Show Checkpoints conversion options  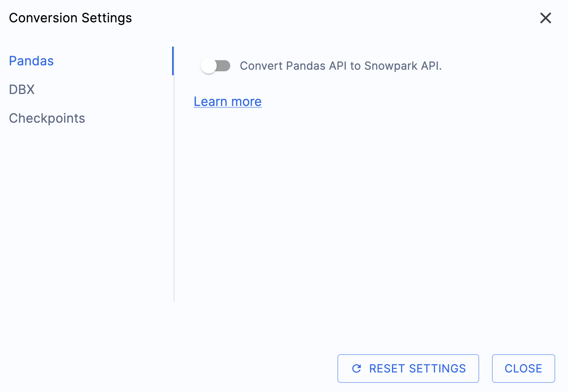click(x=47, y=118)
